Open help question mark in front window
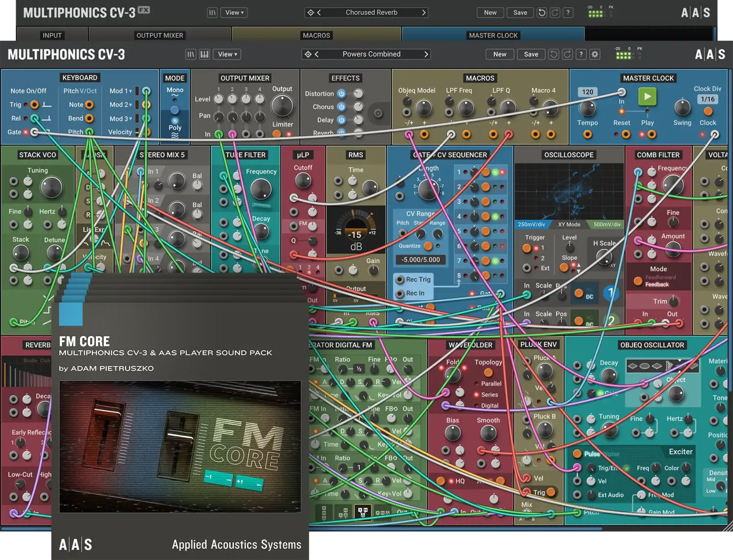Viewport: 733px width, 560px height. click(x=581, y=54)
